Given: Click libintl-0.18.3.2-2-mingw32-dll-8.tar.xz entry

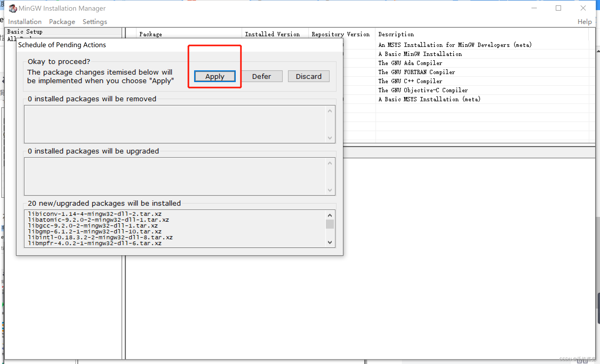Looking at the screenshot, I should tap(100, 237).
